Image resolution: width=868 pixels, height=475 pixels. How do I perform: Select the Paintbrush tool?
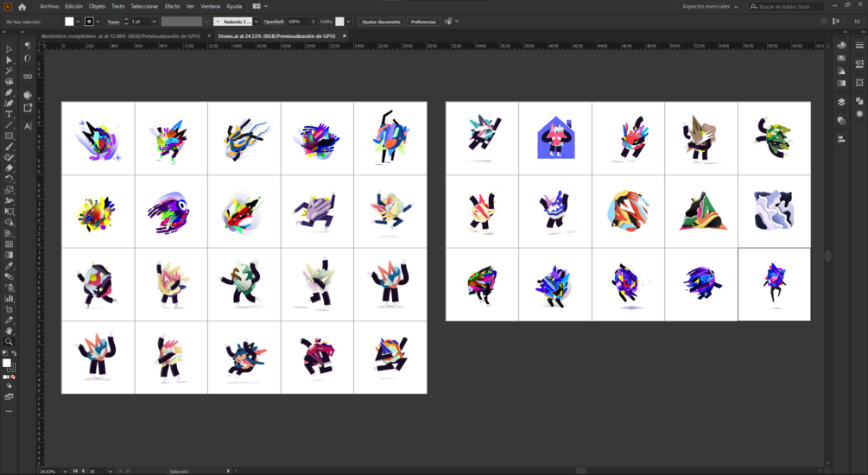pos(9,147)
